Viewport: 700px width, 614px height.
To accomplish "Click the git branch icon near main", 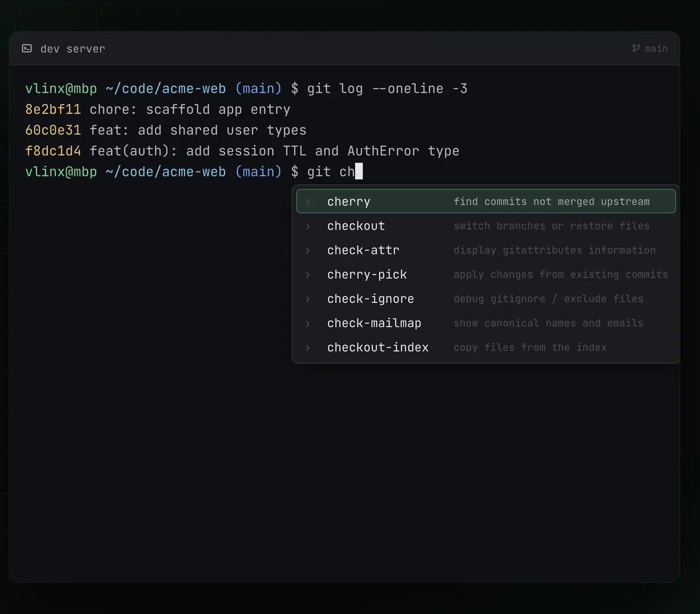I will pyautogui.click(x=636, y=49).
